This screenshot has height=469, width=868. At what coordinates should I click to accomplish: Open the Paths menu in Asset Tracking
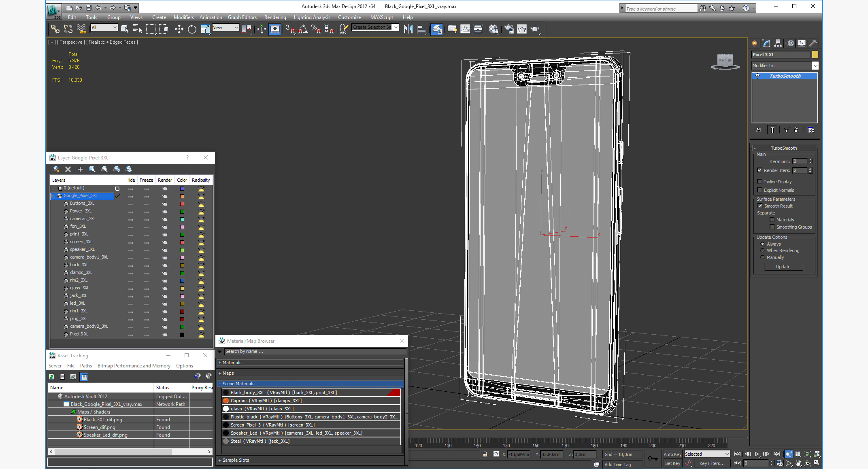[86, 366]
